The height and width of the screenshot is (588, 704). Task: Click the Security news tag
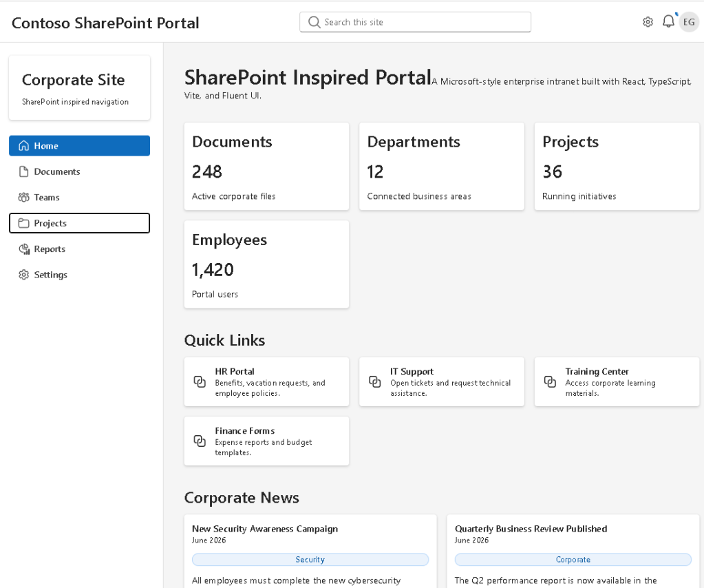click(310, 559)
